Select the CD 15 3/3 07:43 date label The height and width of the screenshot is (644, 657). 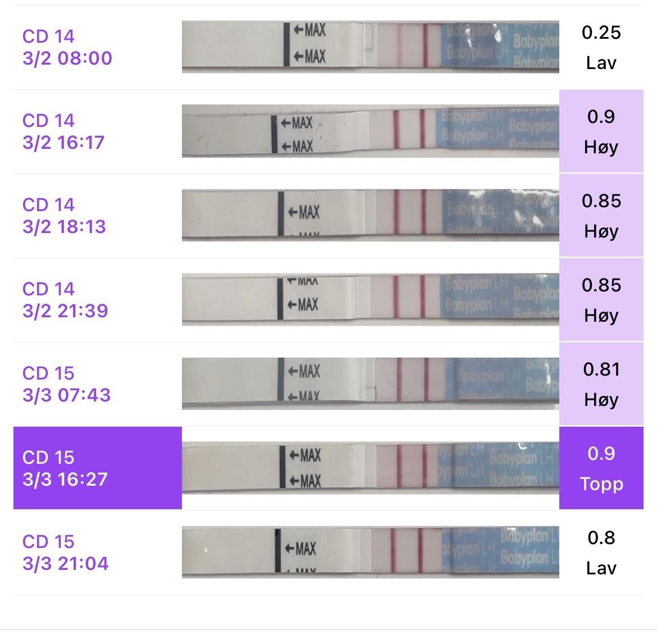click(x=66, y=384)
